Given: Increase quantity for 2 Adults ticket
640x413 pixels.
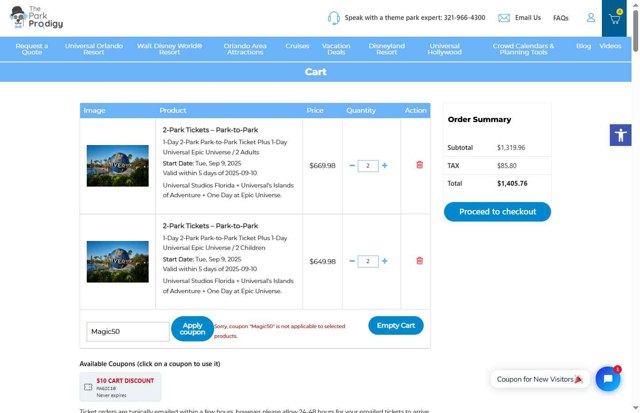Looking at the screenshot, I should tap(384, 166).
